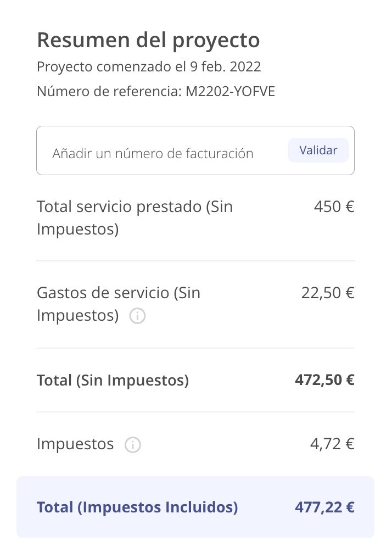The width and height of the screenshot is (392, 547).
Task: Click the info icon next to Impuestos
Action: [x=132, y=445]
